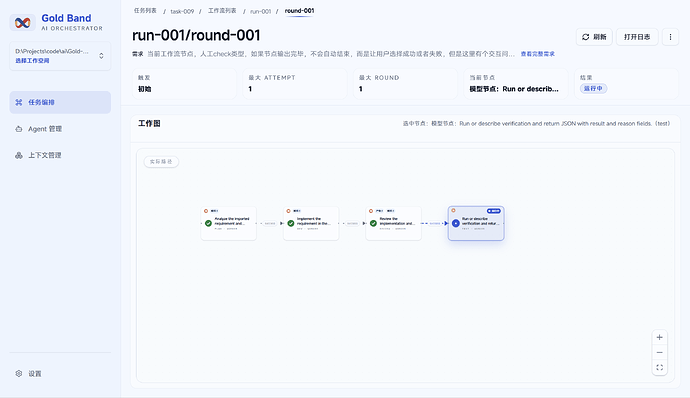Click the green check on Analyze node
This screenshot has width=690, height=398.
[x=208, y=223]
